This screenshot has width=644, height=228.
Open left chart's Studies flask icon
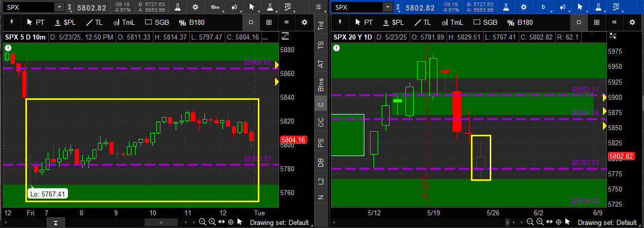(178, 7)
